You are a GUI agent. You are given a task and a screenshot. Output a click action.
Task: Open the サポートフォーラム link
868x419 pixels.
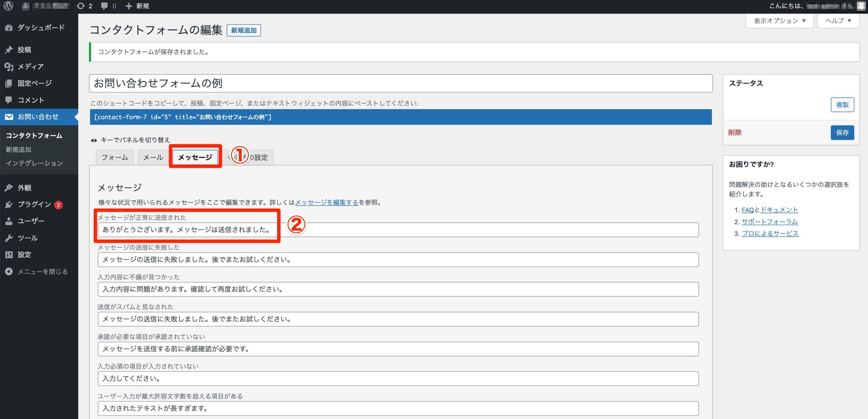769,222
